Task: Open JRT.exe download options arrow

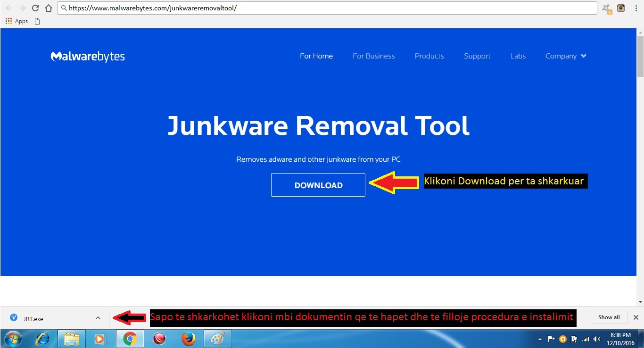Action: pos(98,318)
